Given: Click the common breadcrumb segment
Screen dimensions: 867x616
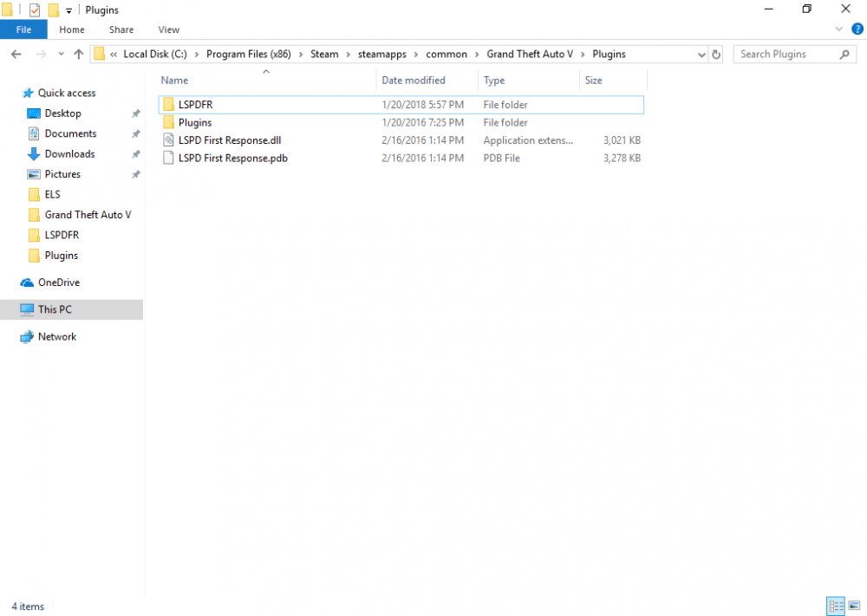Looking at the screenshot, I should pyautogui.click(x=447, y=54).
